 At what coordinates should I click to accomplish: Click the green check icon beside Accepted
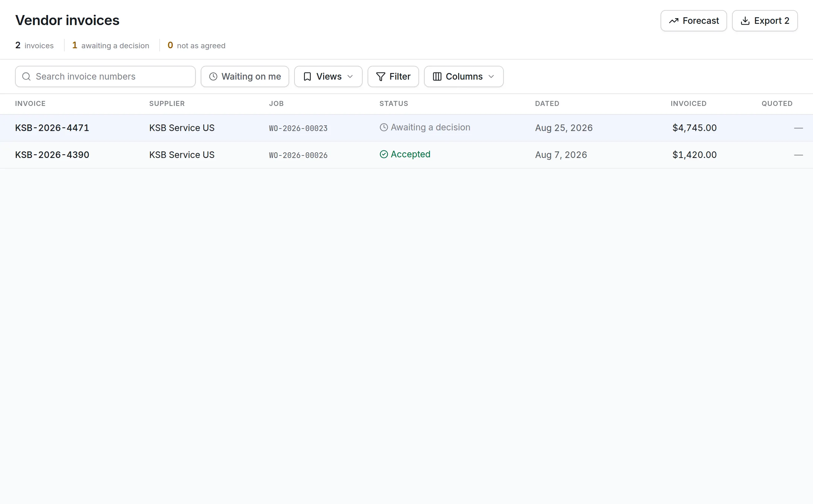384,154
